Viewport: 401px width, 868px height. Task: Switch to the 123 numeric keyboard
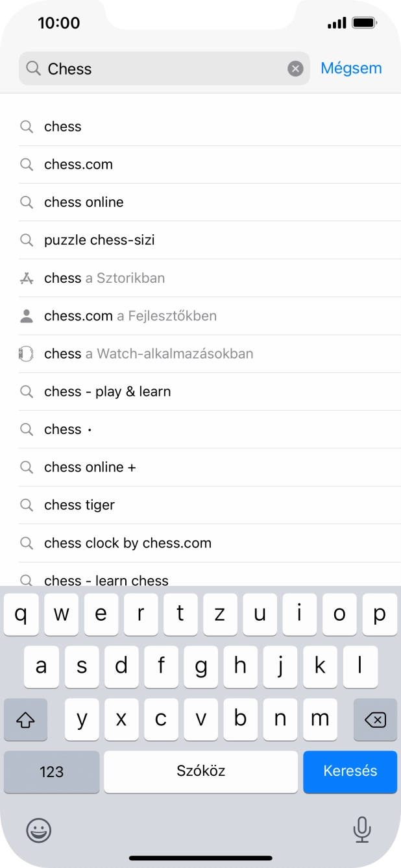coord(51,771)
